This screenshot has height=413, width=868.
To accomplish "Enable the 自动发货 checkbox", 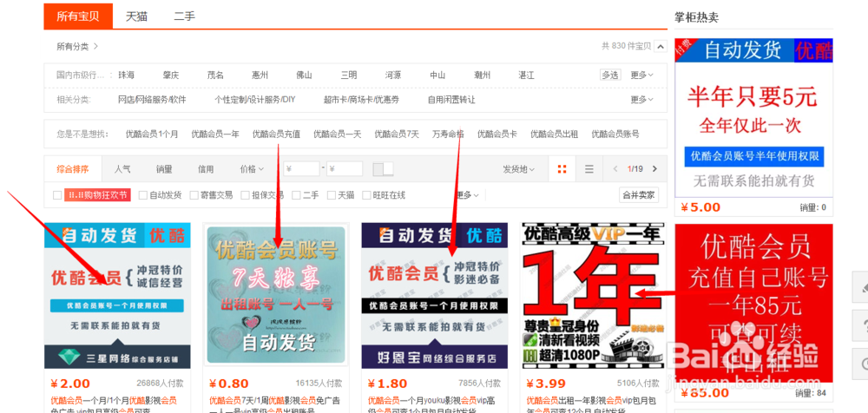I will pyautogui.click(x=143, y=195).
